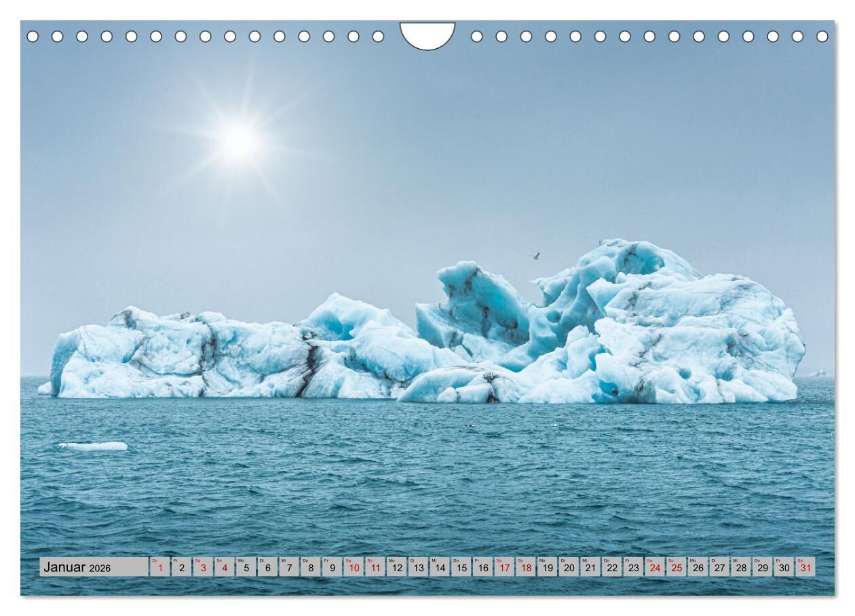Click the date 13 cell
The width and height of the screenshot is (855, 616).
coord(418,567)
